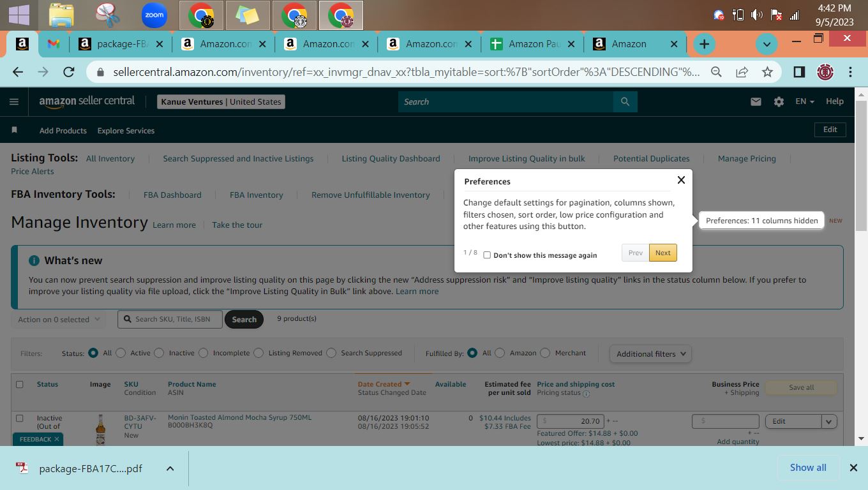Open Seller Central messages mail icon
The height and width of the screenshot is (490, 868).
tap(756, 101)
